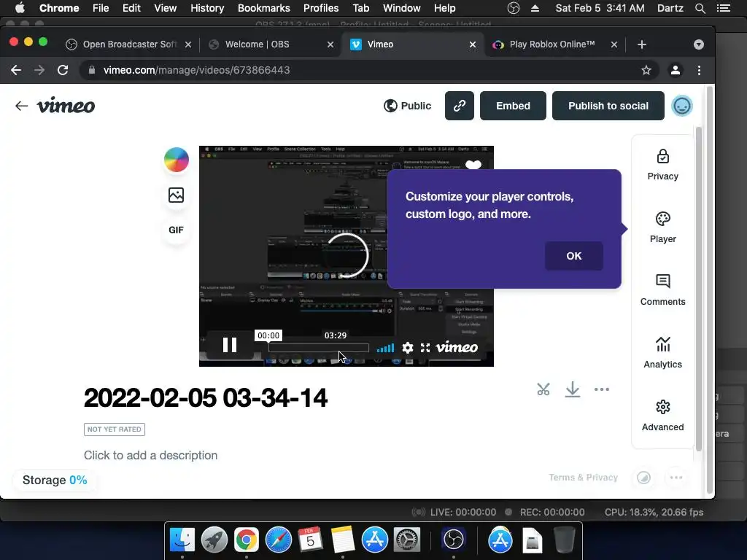Copy the video link with chain icon
Screen dimensions: 747x560
tap(460, 106)
